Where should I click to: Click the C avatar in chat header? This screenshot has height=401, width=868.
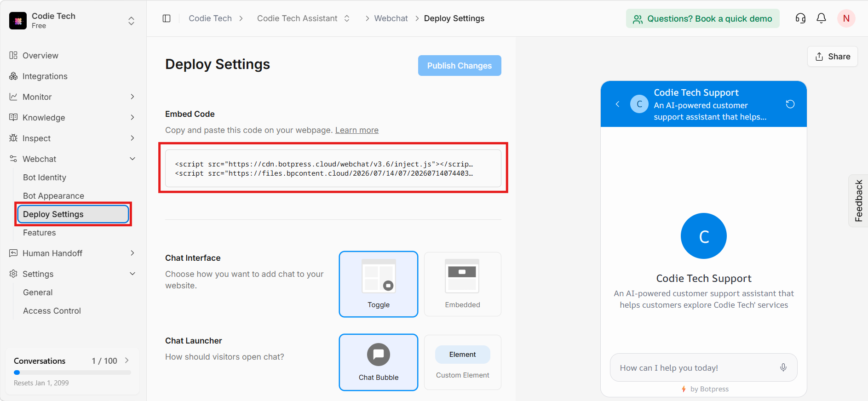(x=639, y=104)
